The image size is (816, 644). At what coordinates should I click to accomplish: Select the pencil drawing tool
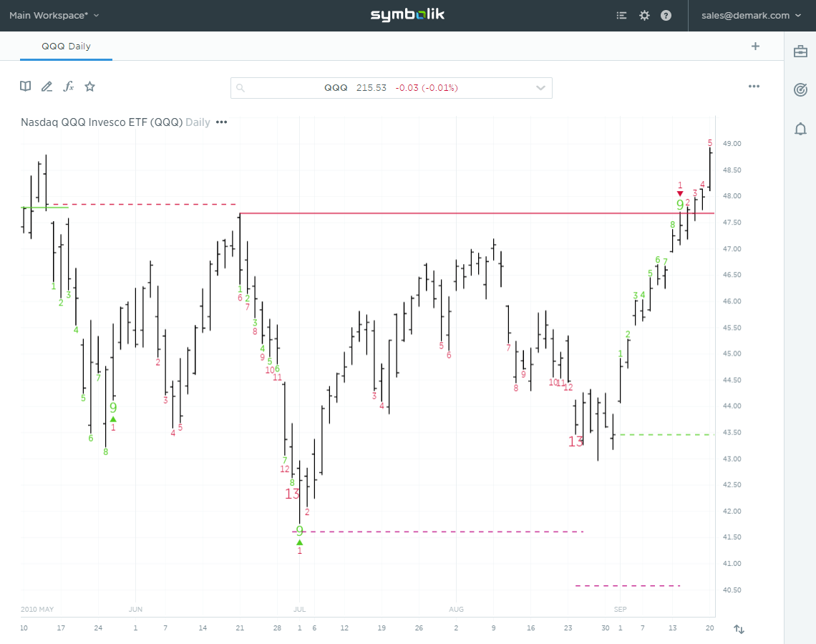coord(47,86)
